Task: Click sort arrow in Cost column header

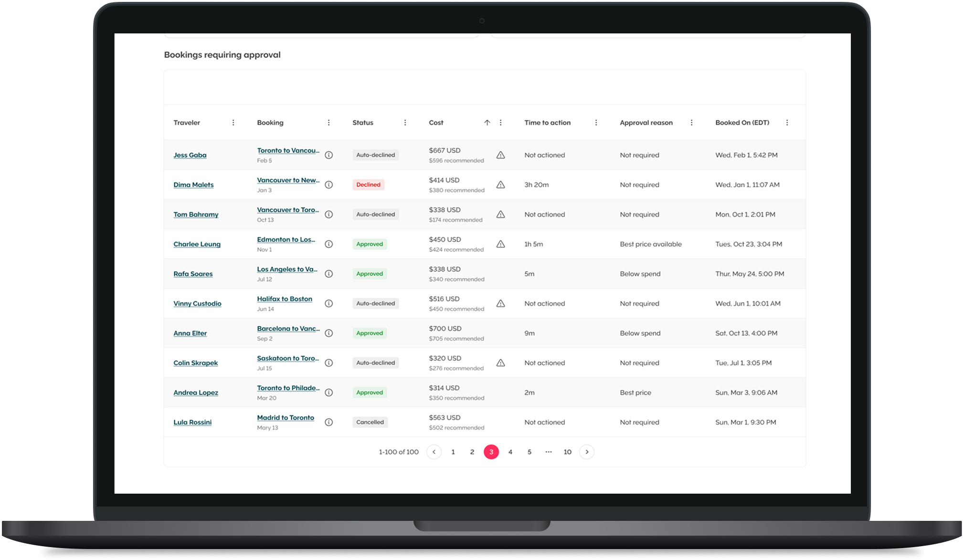Action: [x=487, y=123]
